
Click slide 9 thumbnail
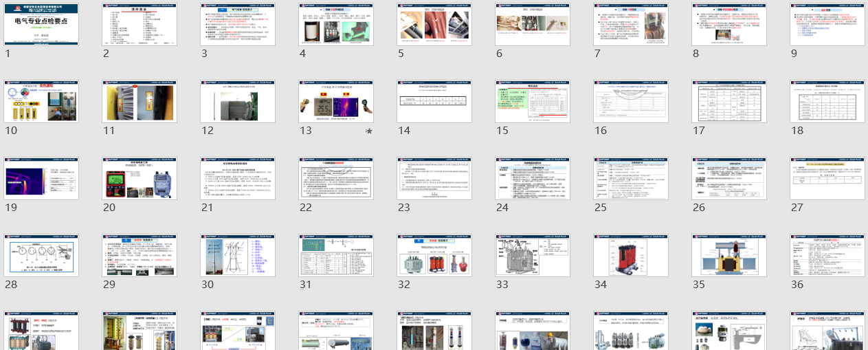click(x=827, y=24)
